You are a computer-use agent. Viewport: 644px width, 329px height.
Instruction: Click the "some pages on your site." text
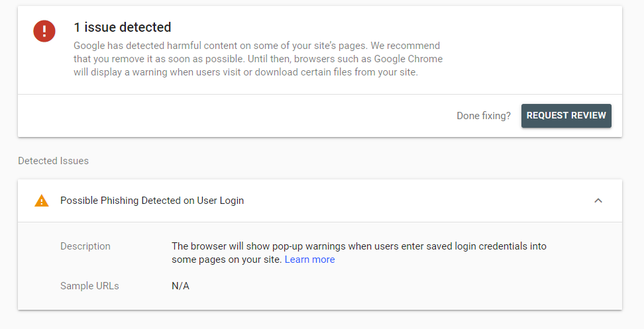(227, 259)
